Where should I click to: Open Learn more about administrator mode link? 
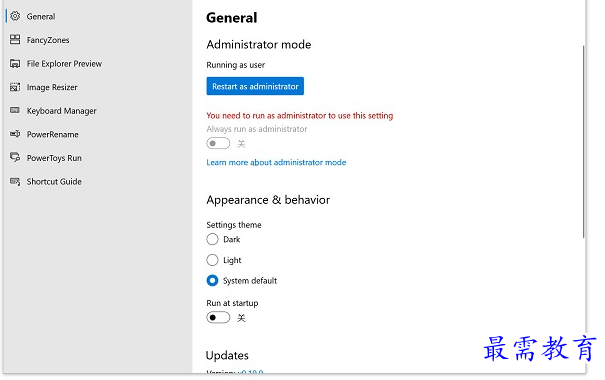[x=276, y=162]
